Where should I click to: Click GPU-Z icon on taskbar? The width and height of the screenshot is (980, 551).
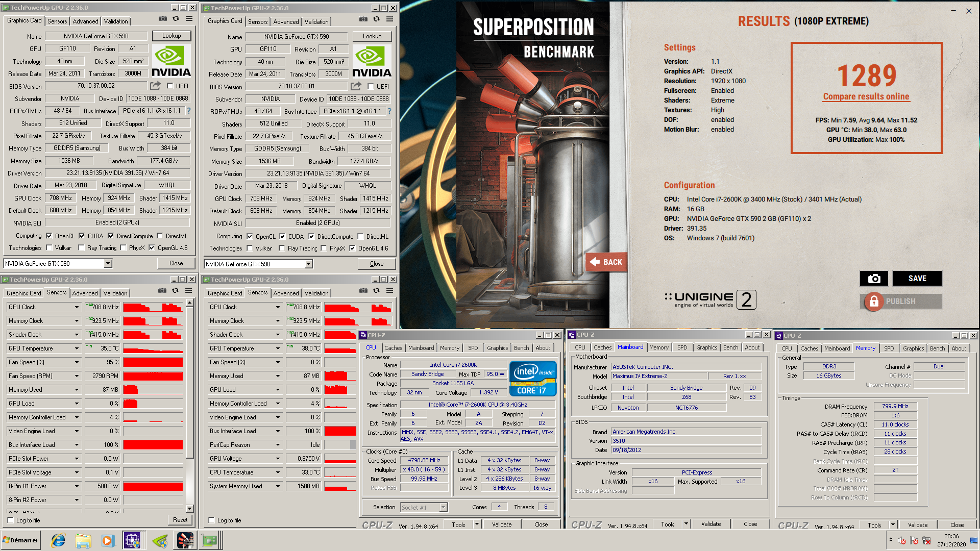point(210,540)
